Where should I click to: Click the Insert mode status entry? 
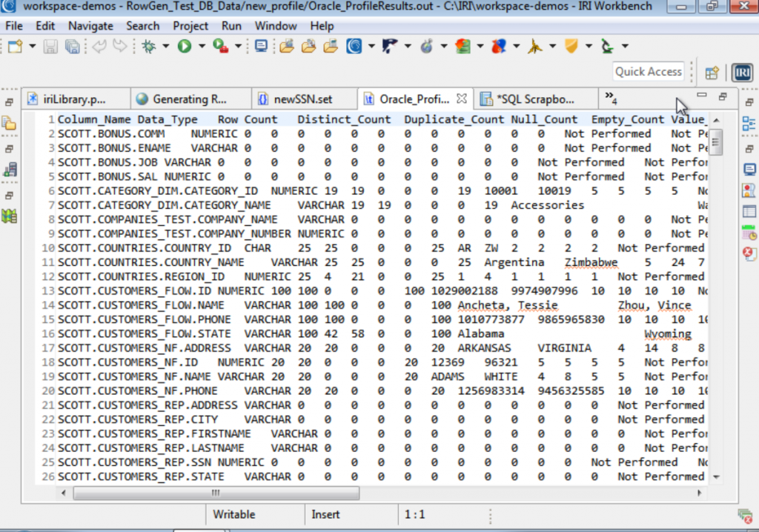325,514
